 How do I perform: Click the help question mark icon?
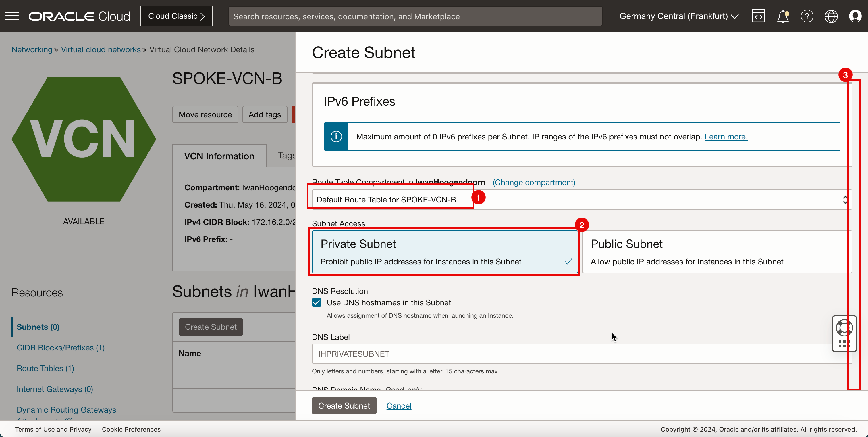tap(806, 16)
